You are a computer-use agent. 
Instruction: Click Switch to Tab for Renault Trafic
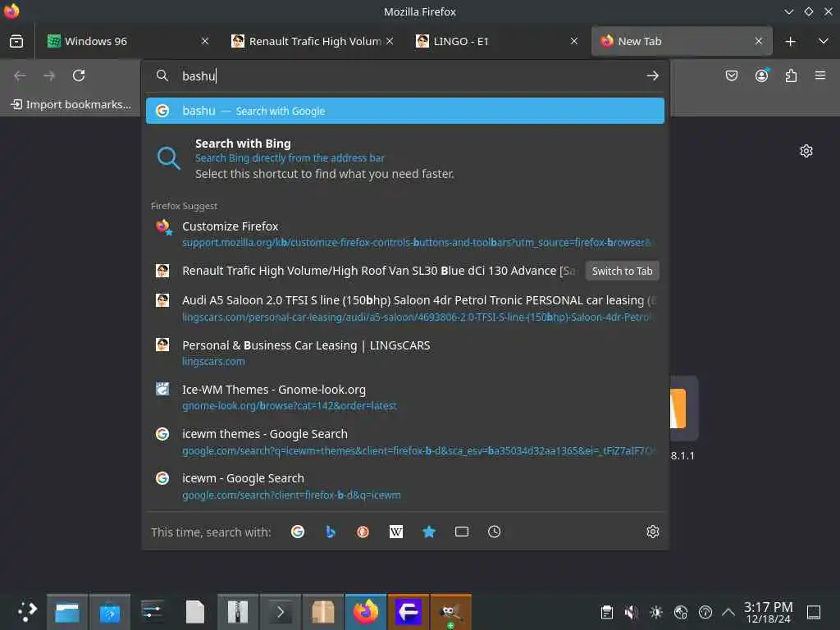click(x=622, y=271)
